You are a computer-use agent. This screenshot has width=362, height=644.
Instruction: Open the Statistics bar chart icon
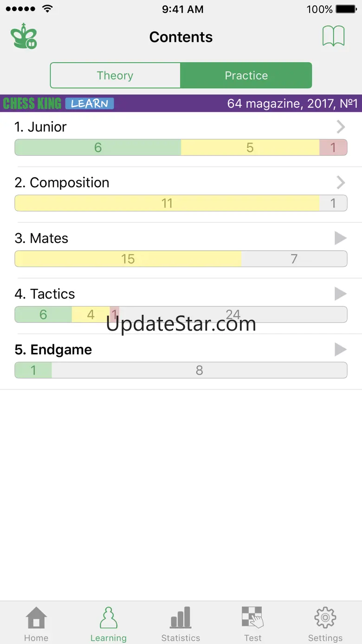click(x=181, y=618)
